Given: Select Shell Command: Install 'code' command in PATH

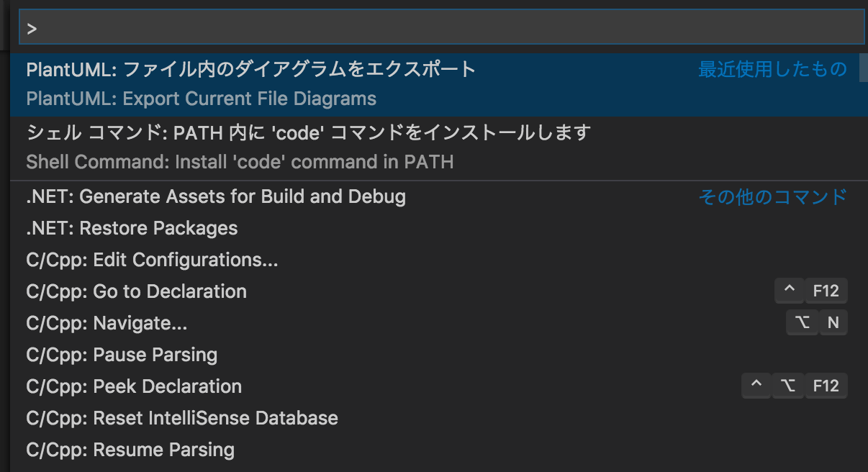Looking at the screenshot, I should tap(434, 148).
